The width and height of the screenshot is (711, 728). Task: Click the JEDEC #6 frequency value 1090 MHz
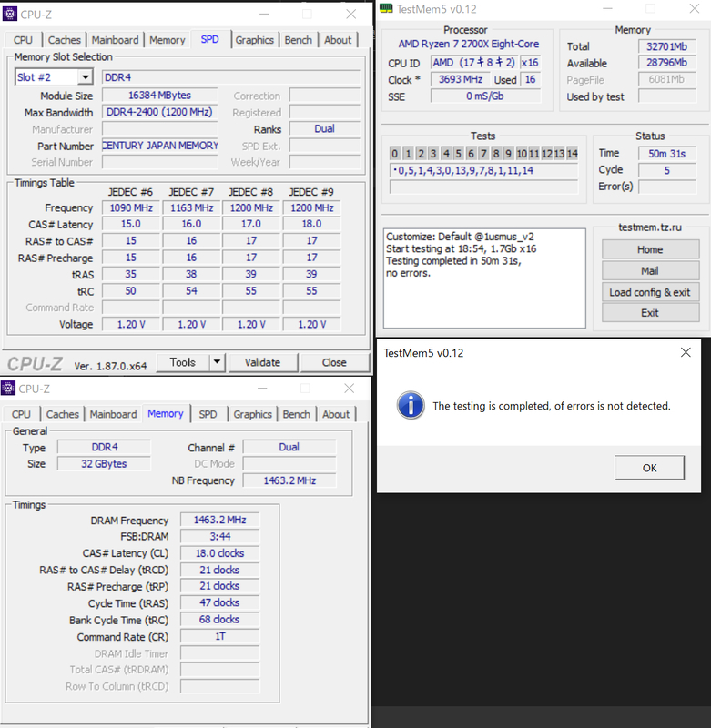(x=131, y=207)
